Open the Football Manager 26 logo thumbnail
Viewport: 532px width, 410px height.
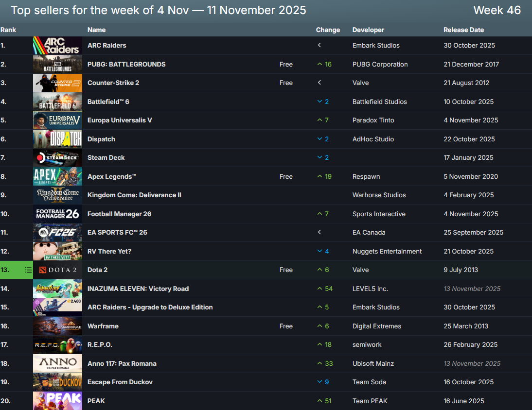57,214
